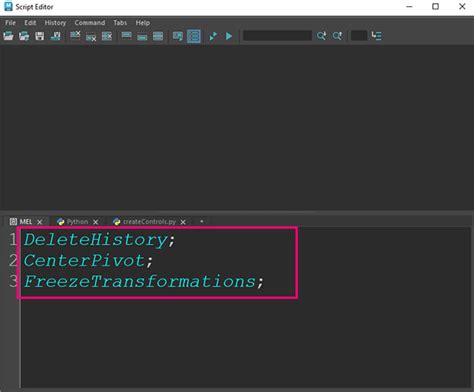This screenshot has width=474, height=392.
Task: Switch to the MEL tab
Action: click(26, 222)
